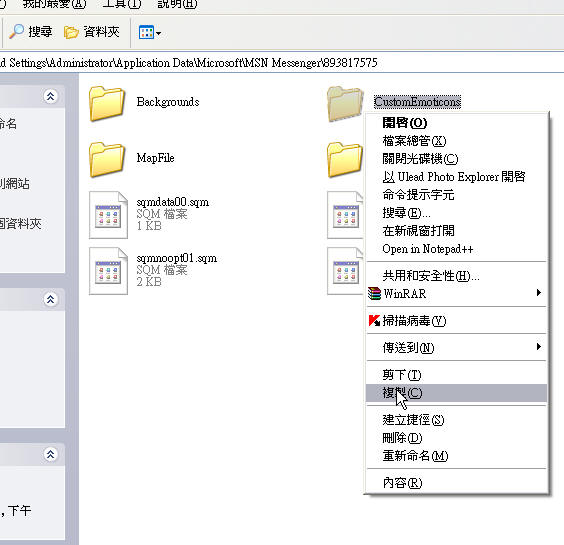This screenshot has width=564, height=545.
Task: Choose 刪除(D) delete entry
Action: click(456, 437)
